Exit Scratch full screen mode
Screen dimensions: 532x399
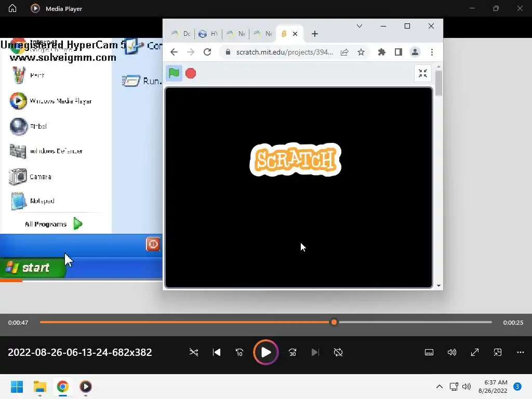pos(423,73)
